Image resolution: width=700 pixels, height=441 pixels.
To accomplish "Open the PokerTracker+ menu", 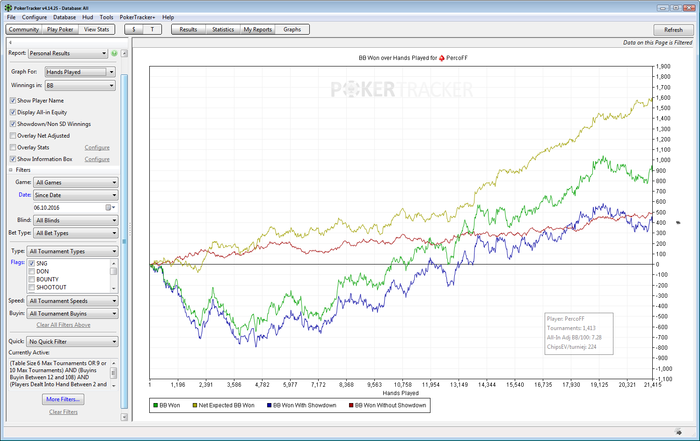I will [138, 17].
